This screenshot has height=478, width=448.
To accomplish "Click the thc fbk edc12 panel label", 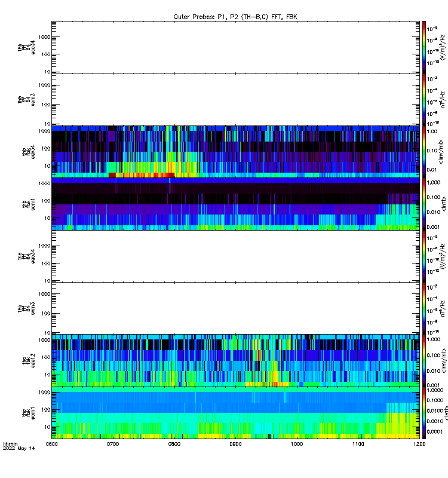I will click(x=29, y=360).
